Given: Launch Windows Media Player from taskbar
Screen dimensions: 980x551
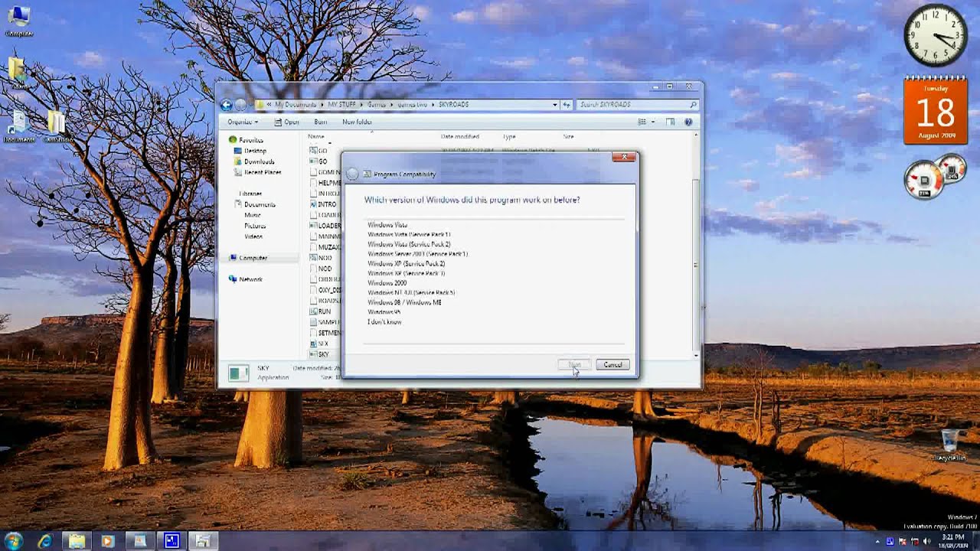Looking at the screenshot, I should [108, 541].
